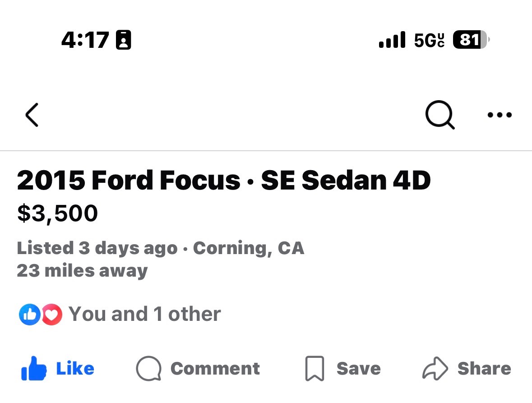This screenshot has height=403, width=532.
Task: Tap the back arrow chevron
Action: [x=32, y=115]
